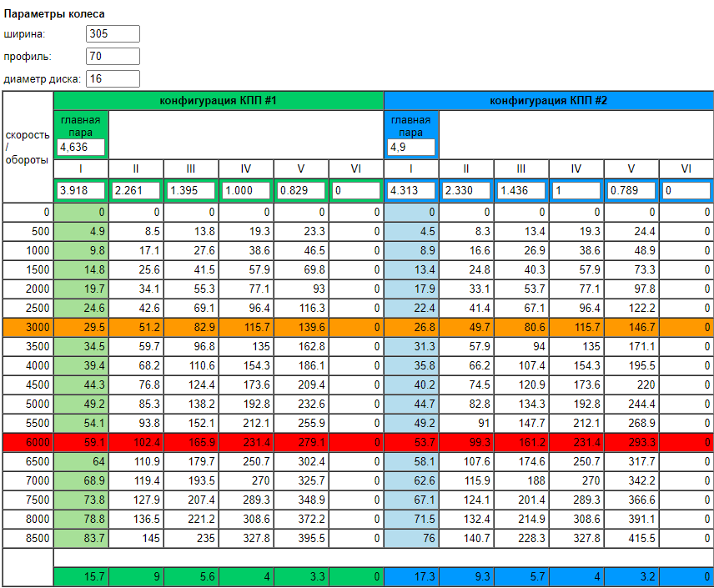Click the ширина (width) input field
714x588 pixels.
(x=113, y=34)
